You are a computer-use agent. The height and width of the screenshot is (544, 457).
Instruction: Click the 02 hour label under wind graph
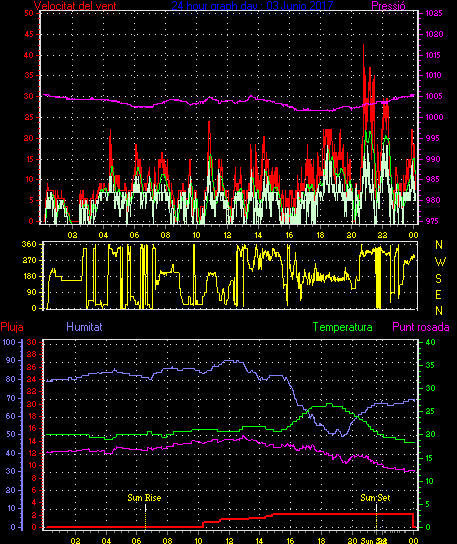click(73, 235)
